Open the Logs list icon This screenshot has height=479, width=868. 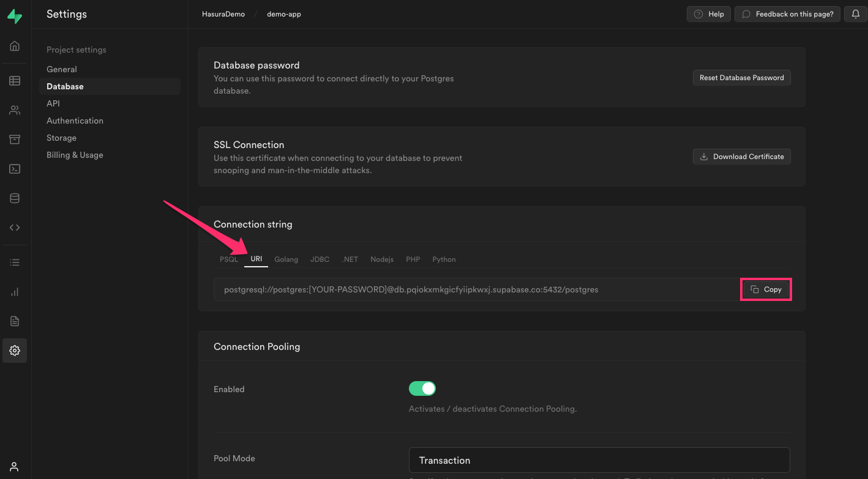pyautogui.click(x=14, y=262)
